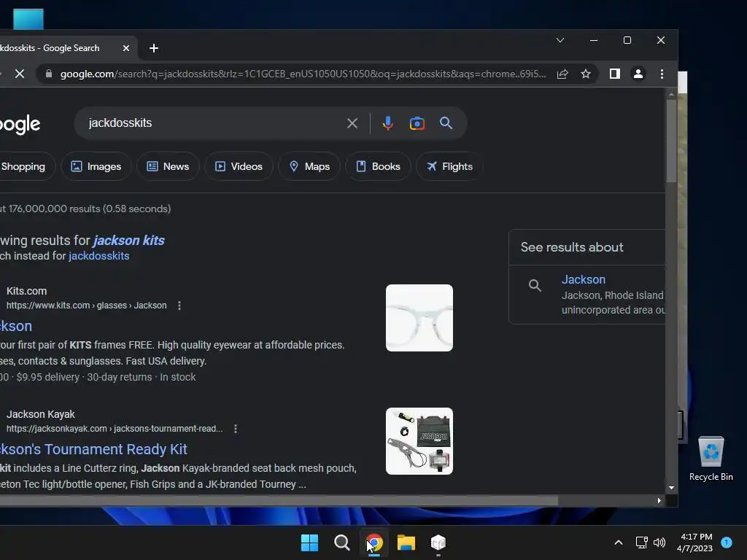Click the search icon beside Jackson
The width and height of the screenshot is (747, 560).
tap(535, 285)
